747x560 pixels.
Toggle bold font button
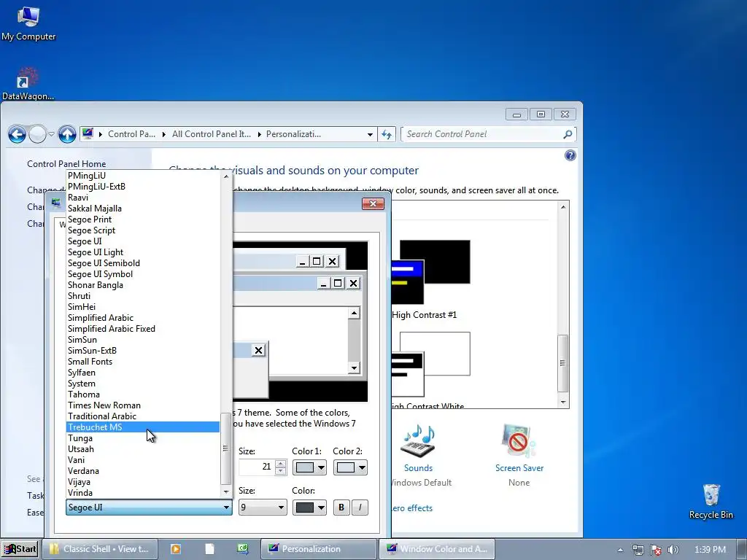click(341, 507)
